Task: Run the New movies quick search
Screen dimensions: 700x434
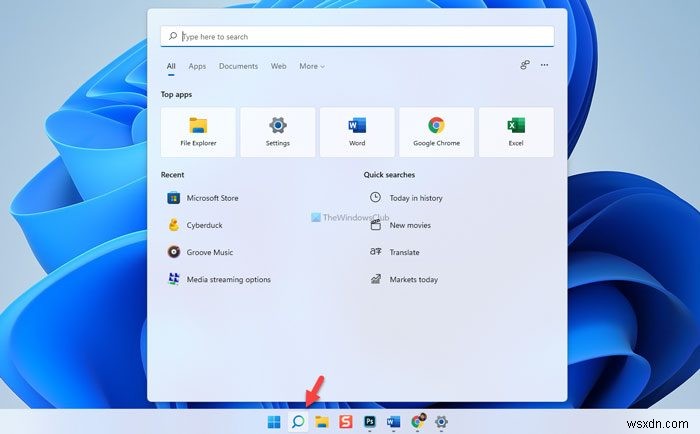Action: [x=400, y=225]
